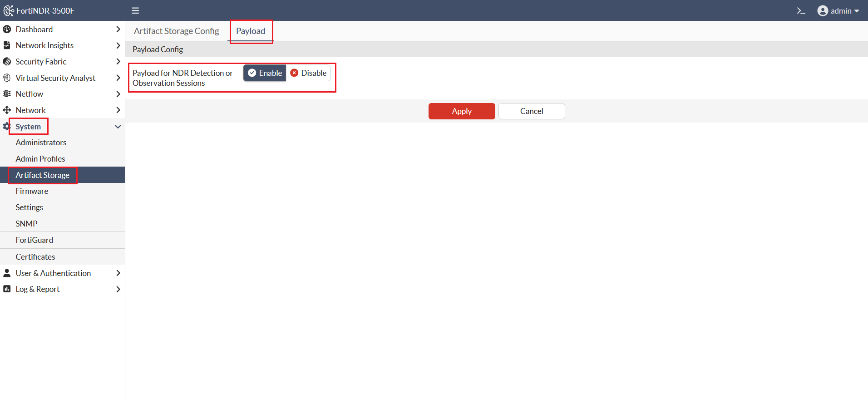Click the Network Insights icon

[x=7, y=45]
